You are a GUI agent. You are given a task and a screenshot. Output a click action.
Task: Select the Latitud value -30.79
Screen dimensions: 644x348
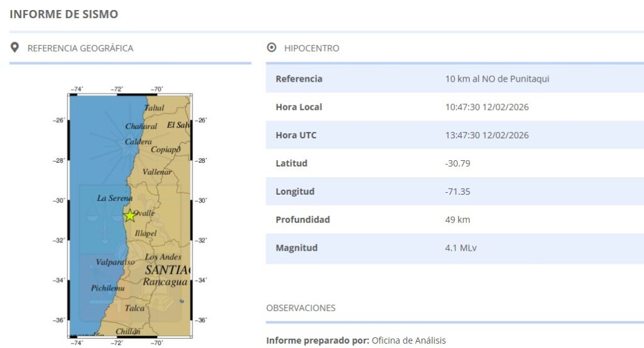point(457,164)
